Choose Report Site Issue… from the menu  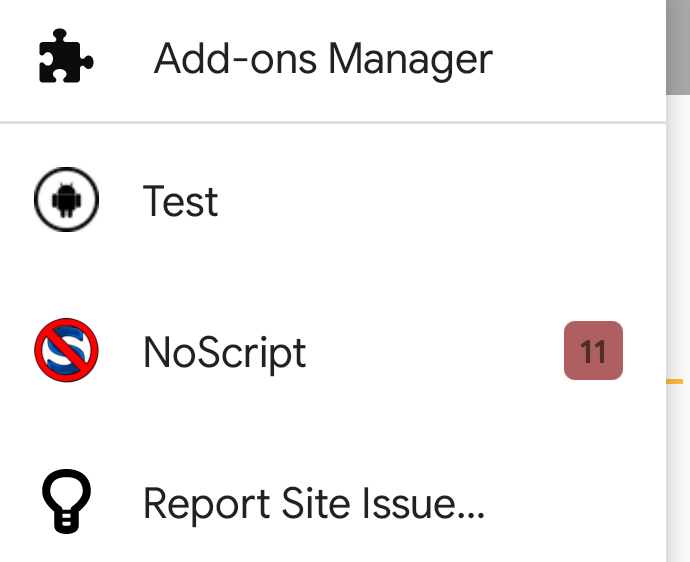314,505
